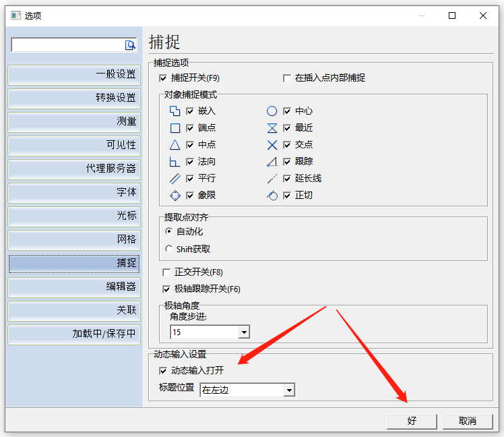Viewport: 504px width, 437px height.
Task: Open the 角度步进 dropdown showing 15
Action: 243,332
